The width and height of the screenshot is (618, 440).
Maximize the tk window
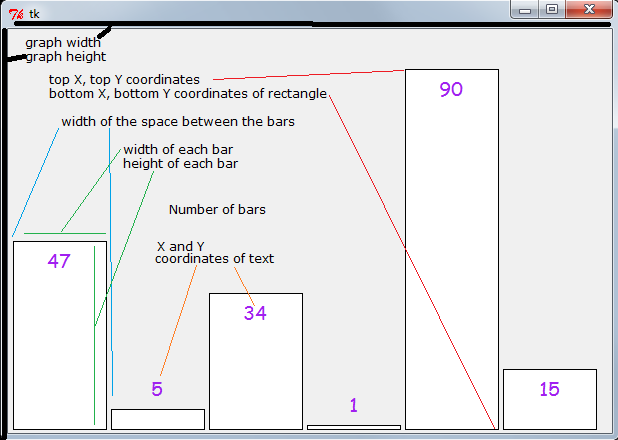pyautogui.click(x=551, y=9)
